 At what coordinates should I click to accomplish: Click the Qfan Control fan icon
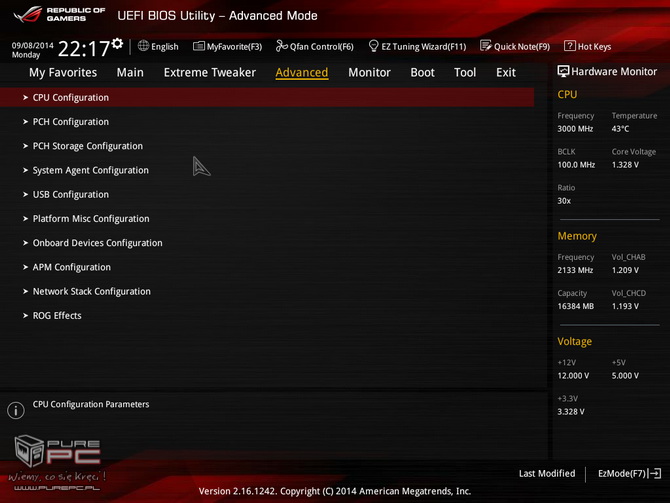click(x=282, y=46)
